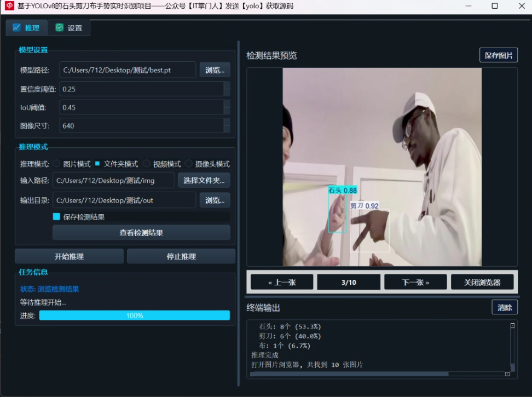The width and height of the screenshot is (532, 397).
Task: Maximize the application window
Action: tap(495, 6)
